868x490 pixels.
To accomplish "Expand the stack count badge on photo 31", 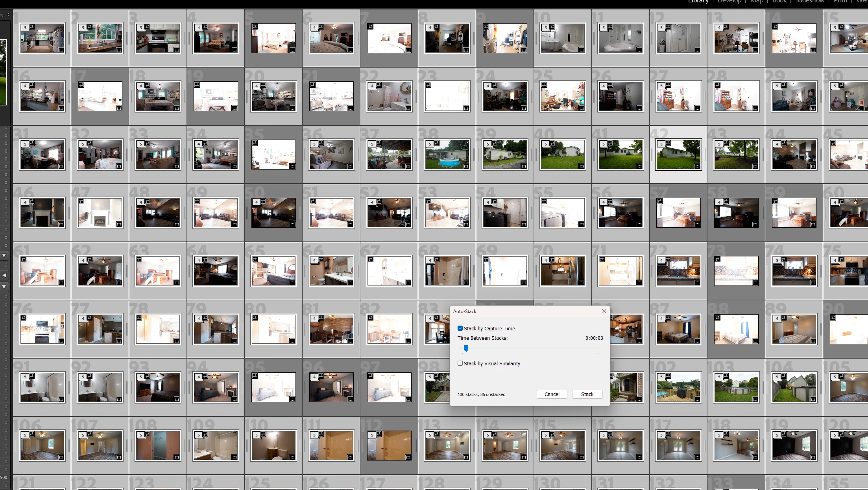I will pos(25,144).
